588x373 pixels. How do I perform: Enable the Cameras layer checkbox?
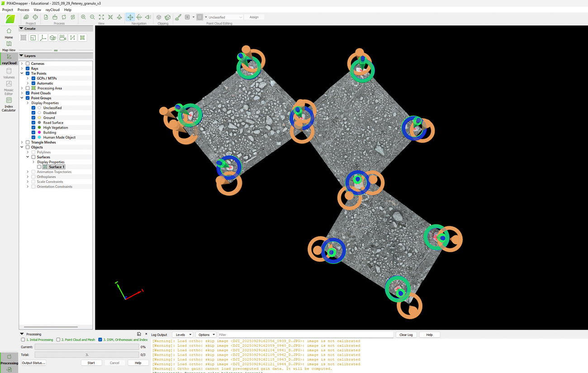click(28, 63)
